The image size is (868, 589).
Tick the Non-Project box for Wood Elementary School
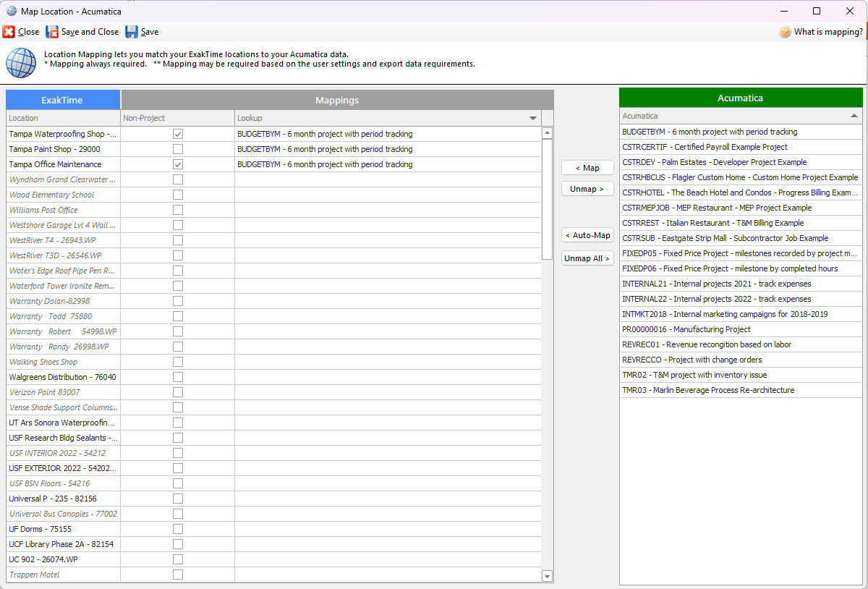(178, 195)
